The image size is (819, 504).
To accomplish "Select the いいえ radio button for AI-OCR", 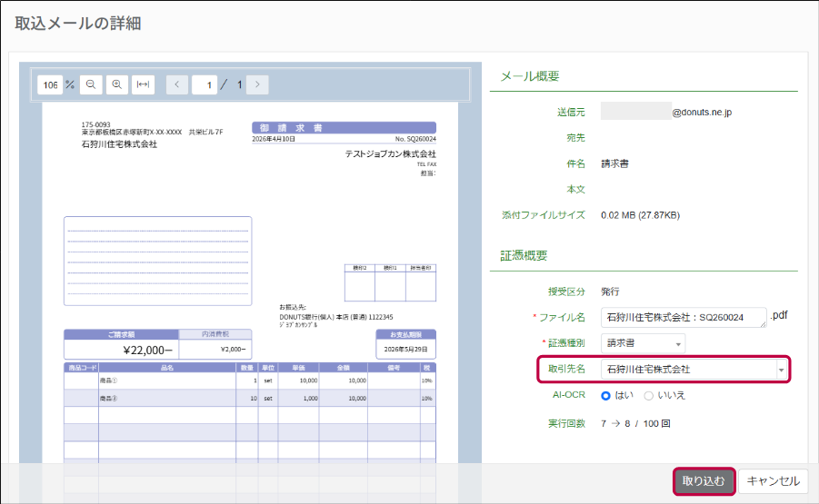I will [x=648, y=395].
